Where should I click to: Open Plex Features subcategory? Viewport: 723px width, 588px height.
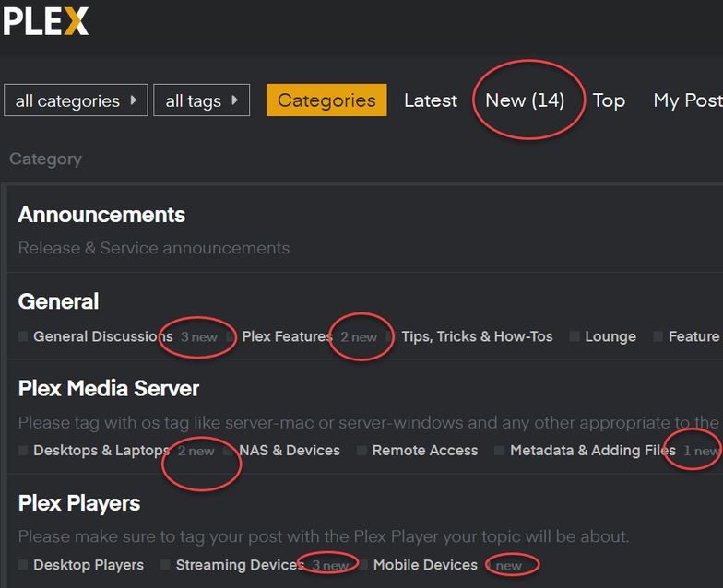tap(288, 336)
